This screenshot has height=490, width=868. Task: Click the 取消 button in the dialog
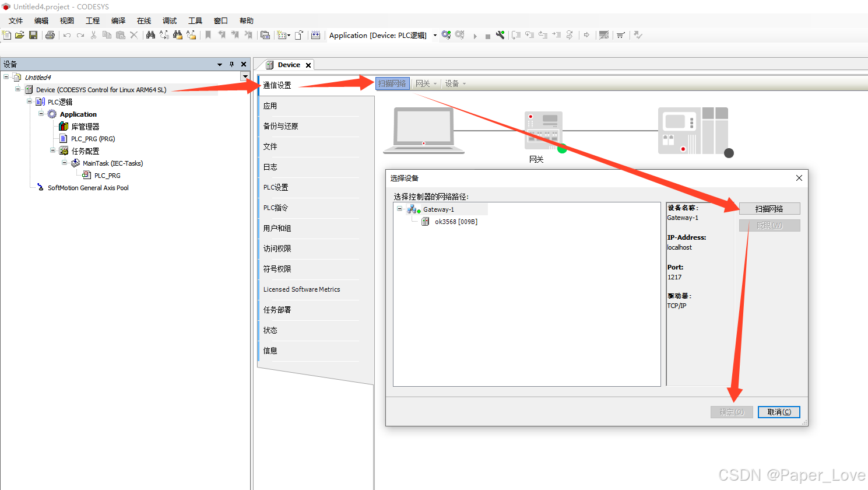click(x=779, y=412)
